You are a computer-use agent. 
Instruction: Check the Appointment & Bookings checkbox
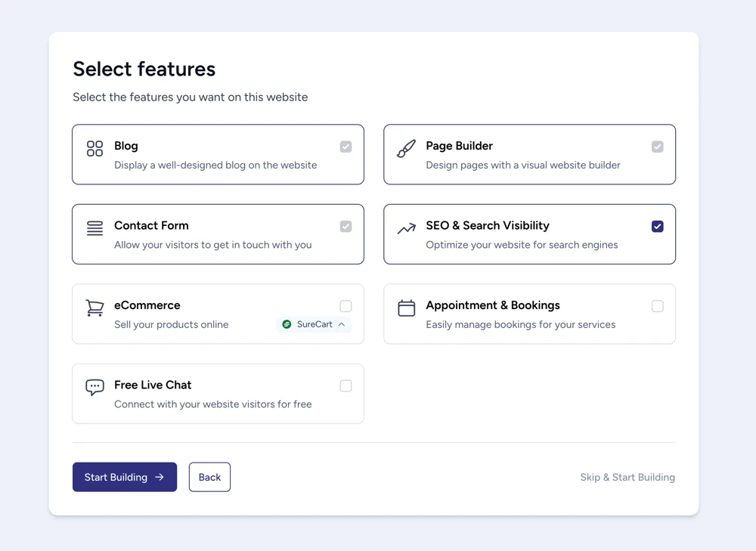657,305
